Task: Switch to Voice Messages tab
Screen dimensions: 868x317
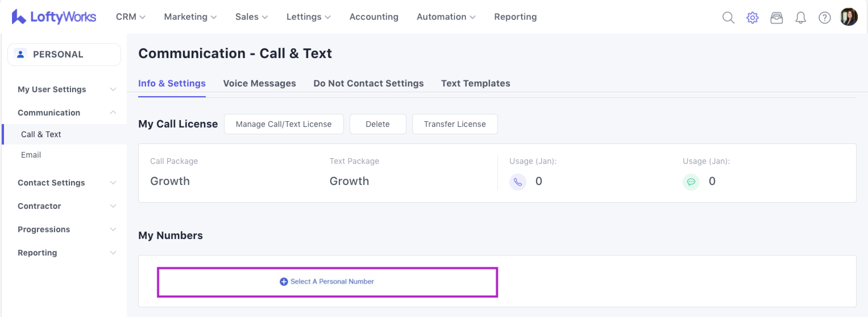Action: pos(259,83)
